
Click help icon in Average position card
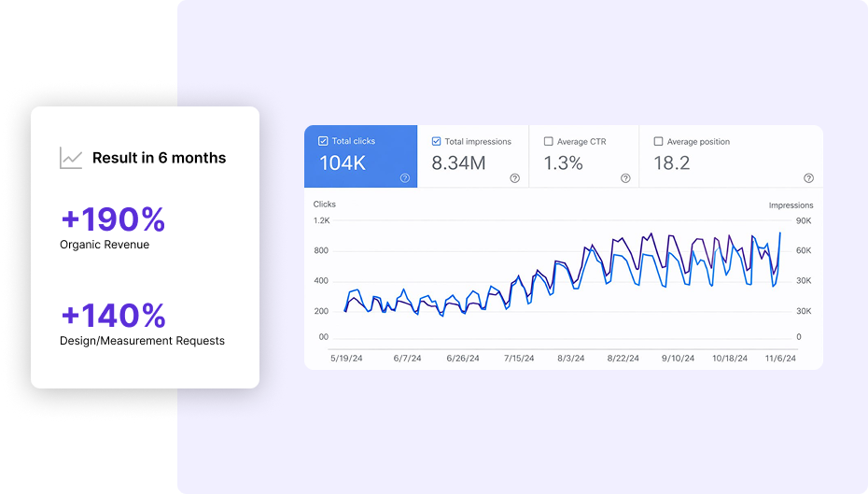tap(808, 178)
